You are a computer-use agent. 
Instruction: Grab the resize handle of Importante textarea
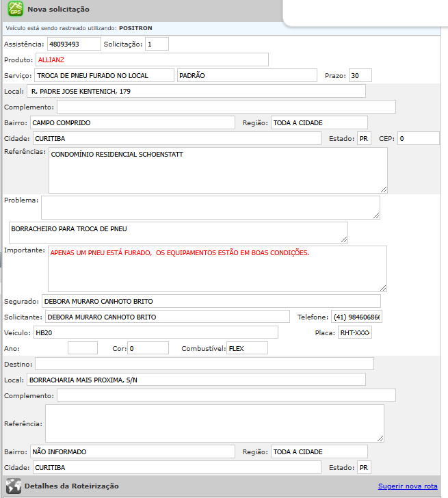383,288
